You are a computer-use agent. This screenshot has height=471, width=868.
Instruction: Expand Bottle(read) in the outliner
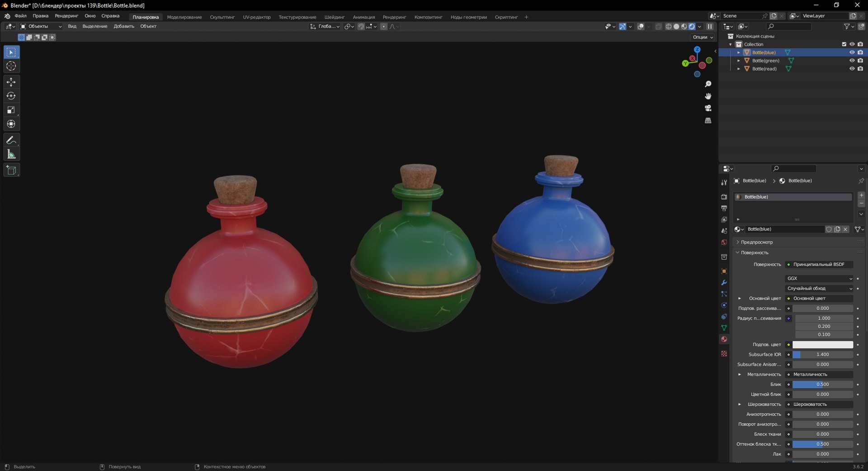(x=739, y=69)
